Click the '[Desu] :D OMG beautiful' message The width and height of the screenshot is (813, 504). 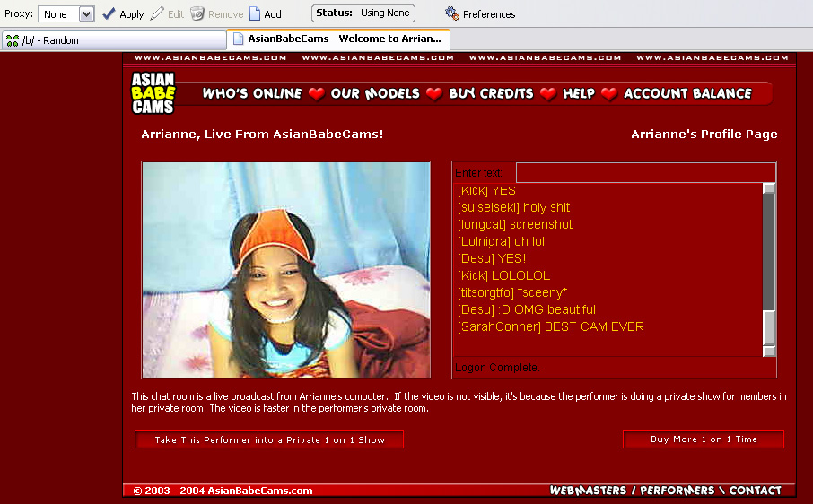(526, 309)
